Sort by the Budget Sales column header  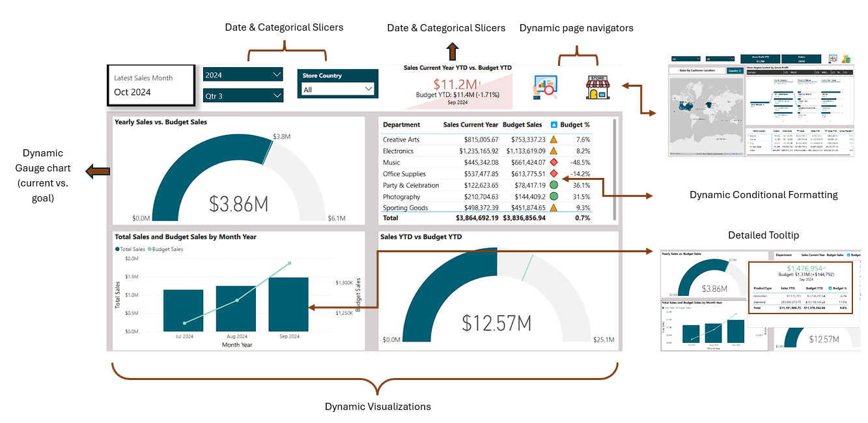click(522, 124)
